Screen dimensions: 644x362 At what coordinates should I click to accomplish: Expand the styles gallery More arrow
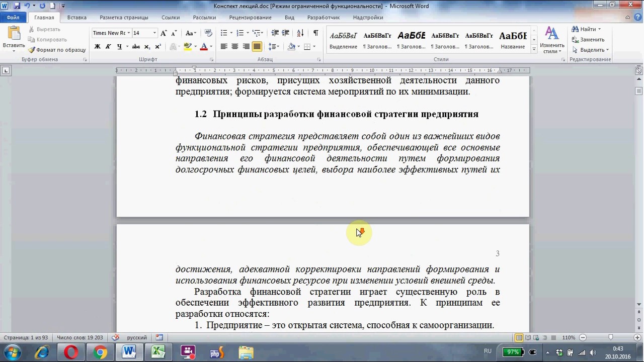(x=534, y=48)
